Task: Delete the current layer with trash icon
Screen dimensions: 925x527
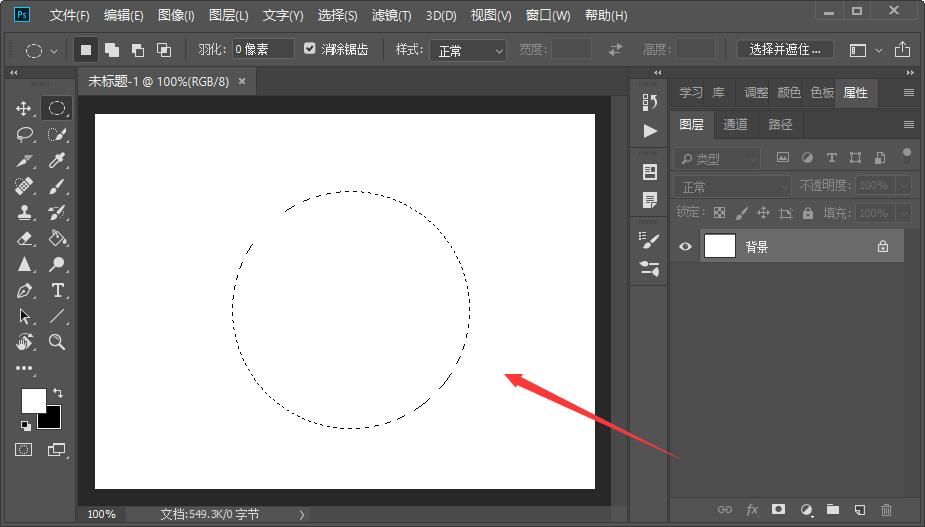Action: (887, 510)
